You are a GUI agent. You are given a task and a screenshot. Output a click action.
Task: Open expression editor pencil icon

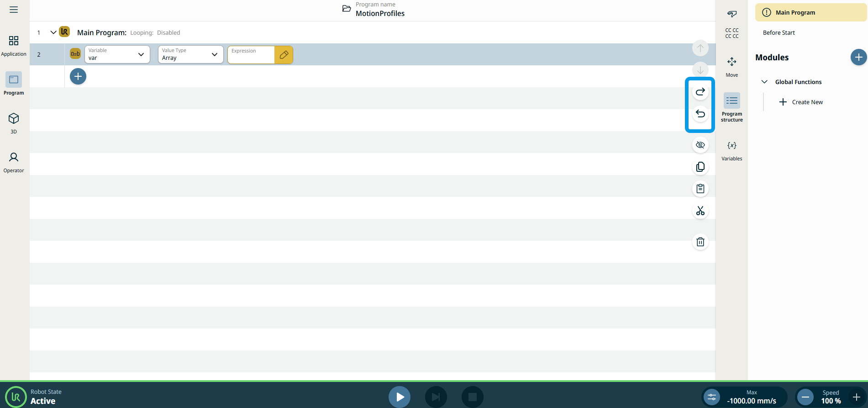click(x=284, y=55)
